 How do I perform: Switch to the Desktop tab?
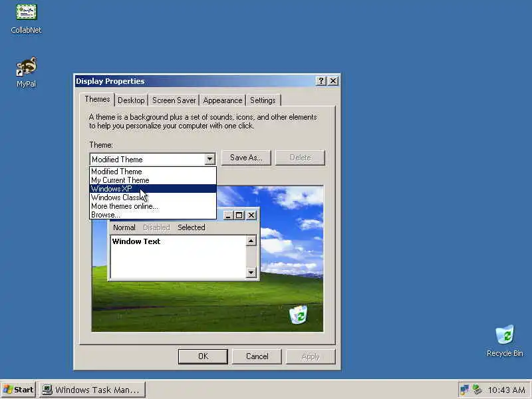(131, 100)
